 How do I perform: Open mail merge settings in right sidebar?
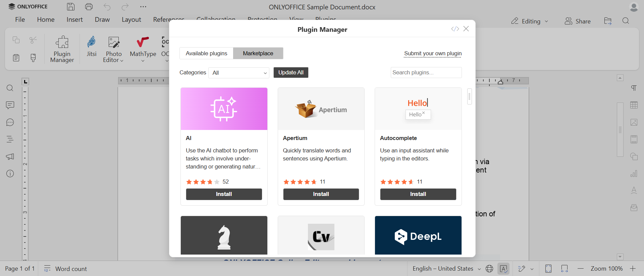coord(634,208)
